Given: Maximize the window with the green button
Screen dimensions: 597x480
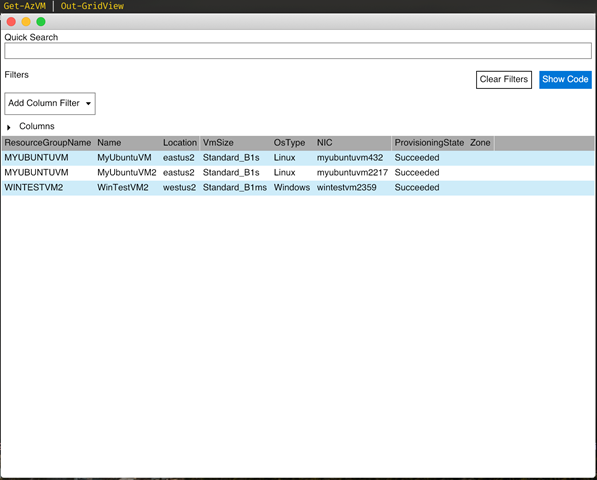Looking at the screenshot, I should point(41,22).
